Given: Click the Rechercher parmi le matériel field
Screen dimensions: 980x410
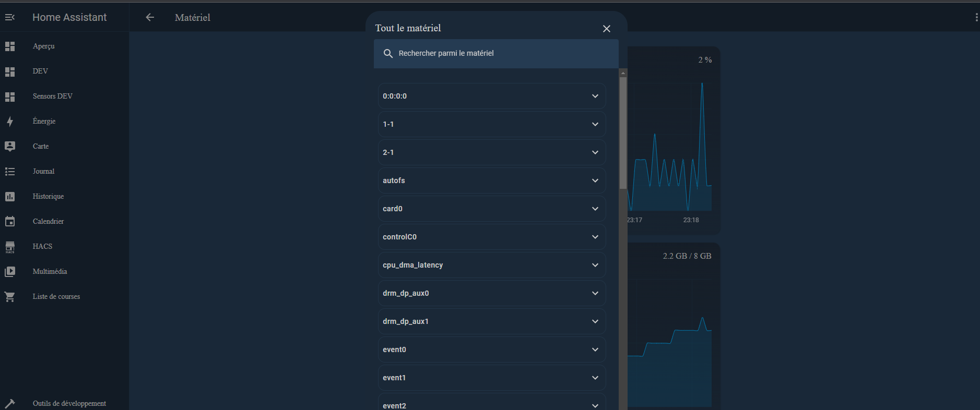Looking at the screenshot, I should (496, 53).
